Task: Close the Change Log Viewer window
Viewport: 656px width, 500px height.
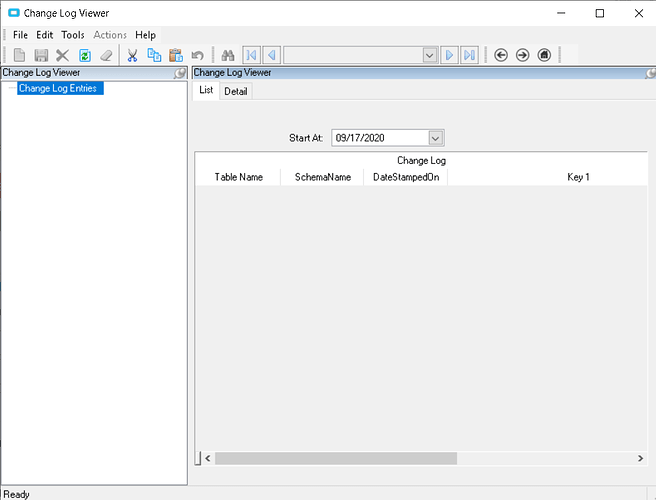Action: (638, 13)
